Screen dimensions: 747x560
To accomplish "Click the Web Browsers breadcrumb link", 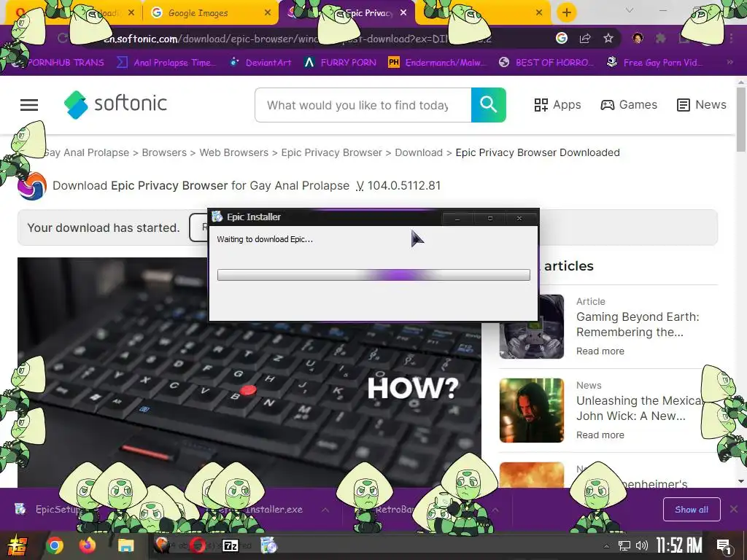I will [234, 152].
